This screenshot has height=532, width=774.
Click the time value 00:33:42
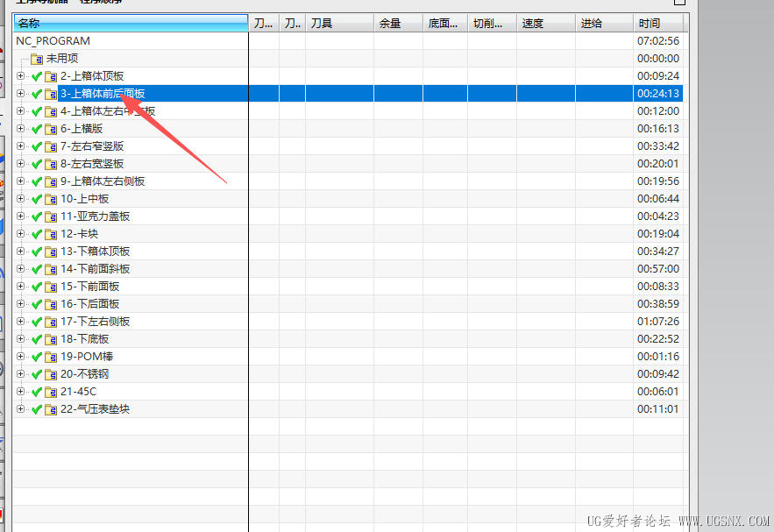point(658,146)
